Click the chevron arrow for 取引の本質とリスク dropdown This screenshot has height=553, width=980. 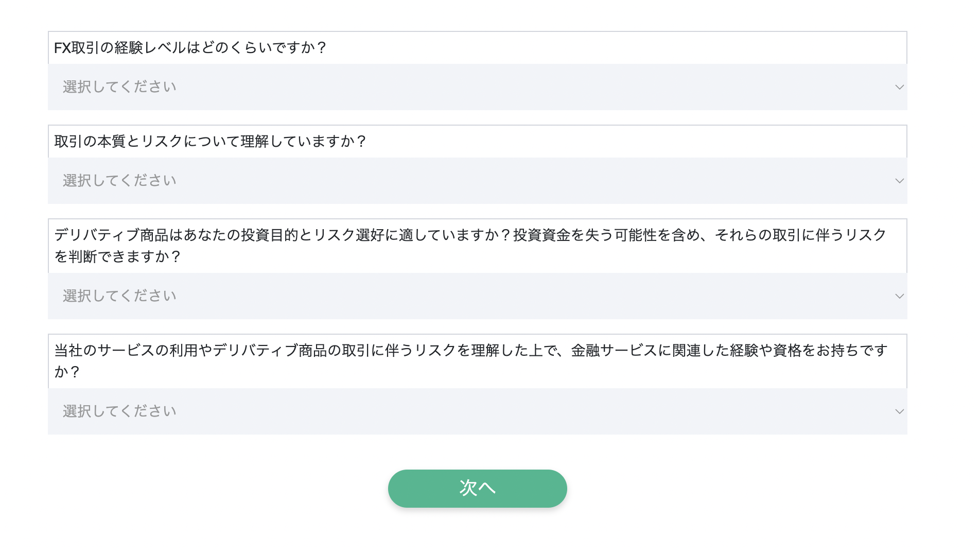pos(899,181)
